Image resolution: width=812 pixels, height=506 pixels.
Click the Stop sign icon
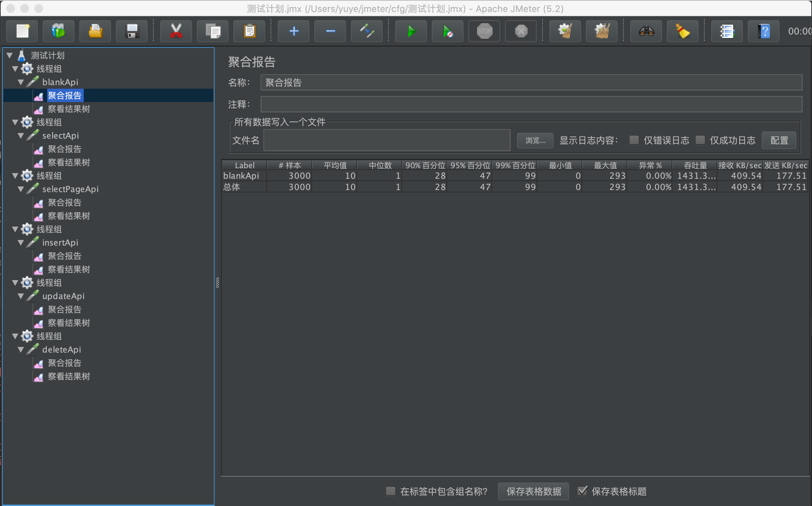pos(484,31)
